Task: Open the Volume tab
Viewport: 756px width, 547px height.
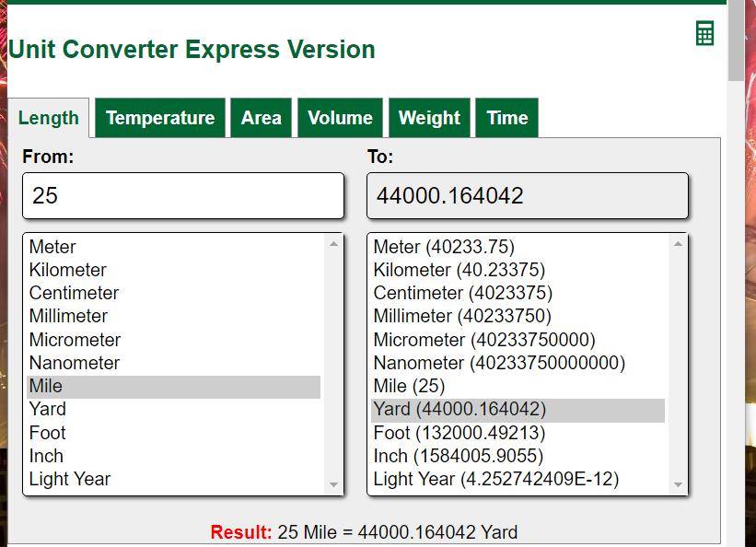Action: (340, 118)
